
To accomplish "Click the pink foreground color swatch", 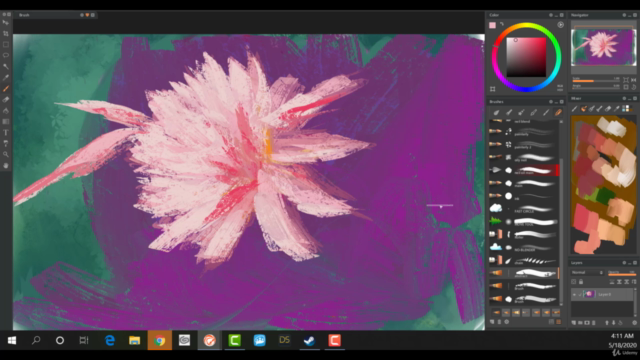I will pyautogui.click(x=493, y=25).
